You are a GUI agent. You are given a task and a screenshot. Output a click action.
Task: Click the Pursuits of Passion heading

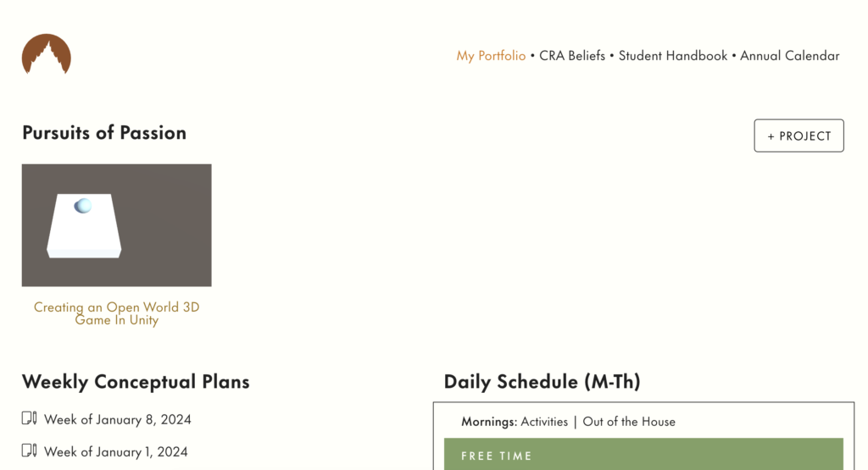(x=104, y=133)
